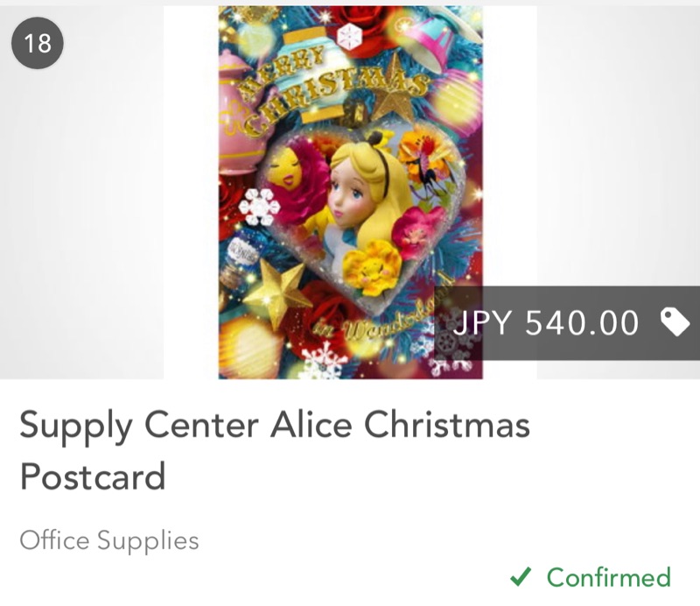Tap the number 18 circular badge
The width and height of the screenshot is (700, 606).
tap(38, 43)
